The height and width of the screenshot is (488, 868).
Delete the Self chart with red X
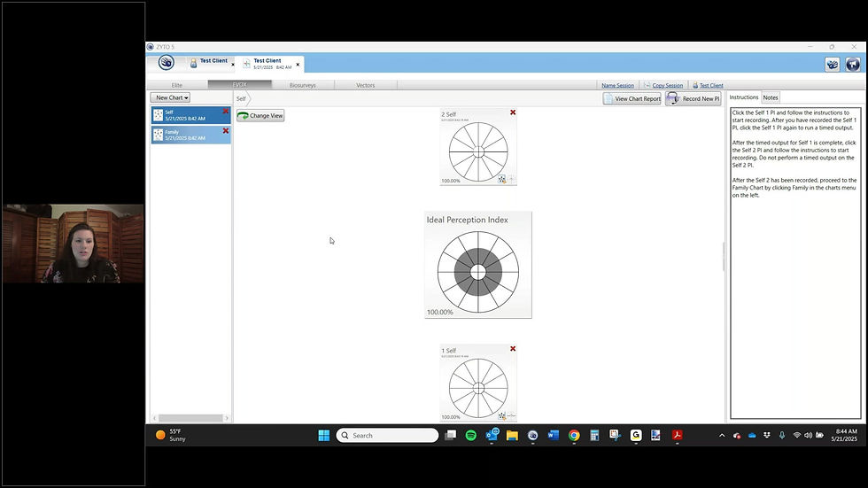(x=226, y=112)
